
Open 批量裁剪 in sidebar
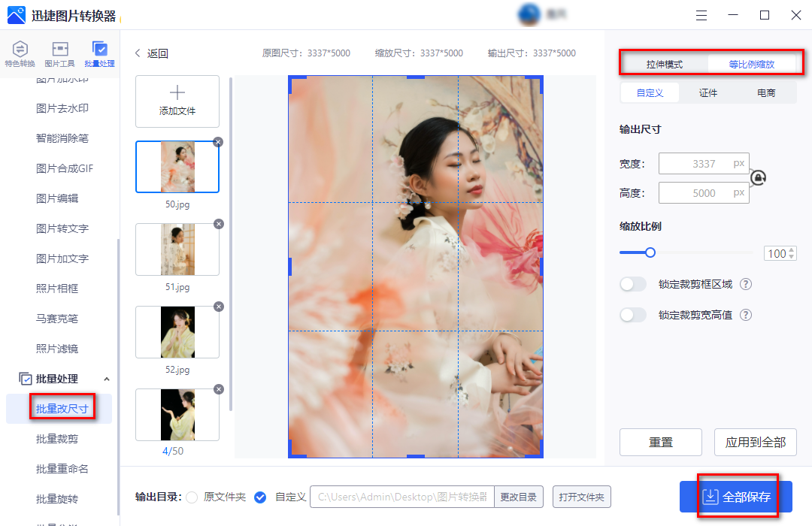coord(57,439)
